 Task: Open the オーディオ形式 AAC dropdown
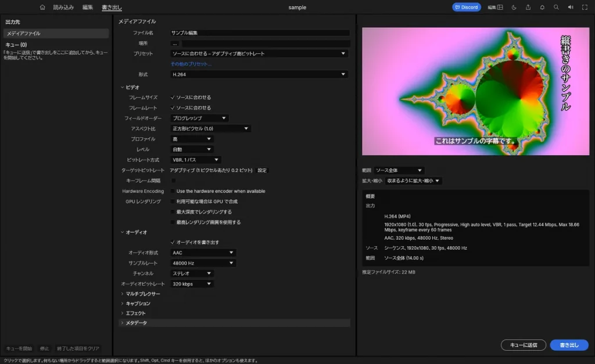click(203, 253)
